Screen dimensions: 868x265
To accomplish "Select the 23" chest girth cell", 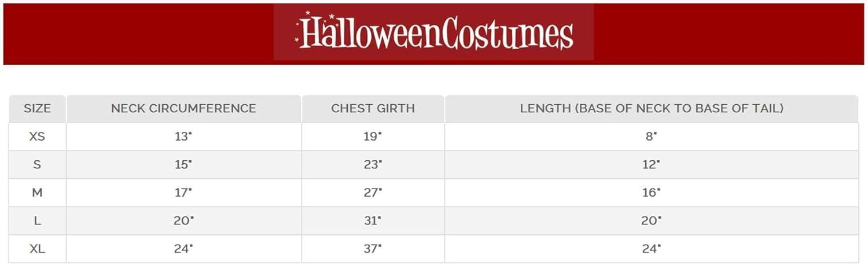I will 373,165.
